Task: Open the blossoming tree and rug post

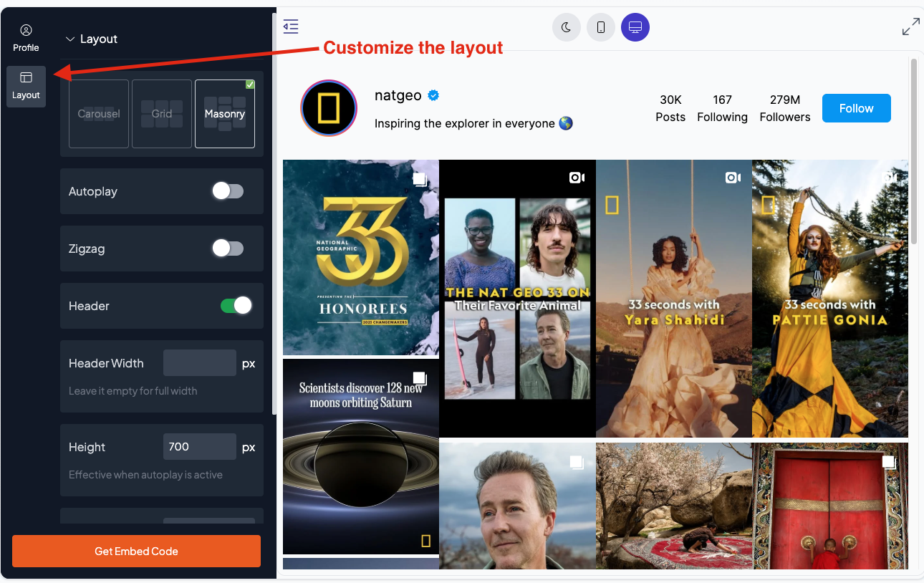Action: 674,506
